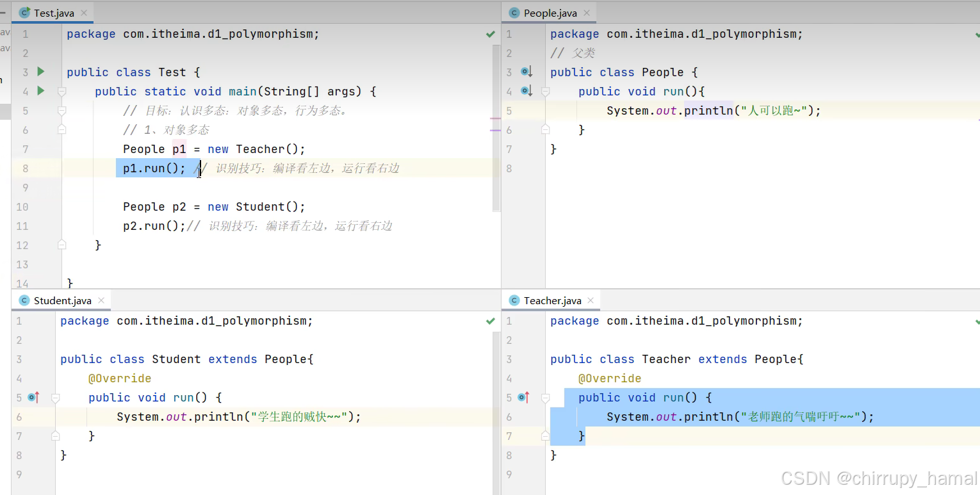The image size is (980, 495).
Task: Click line number 7 in Teacher.java gutter
Action: point(509,436)
